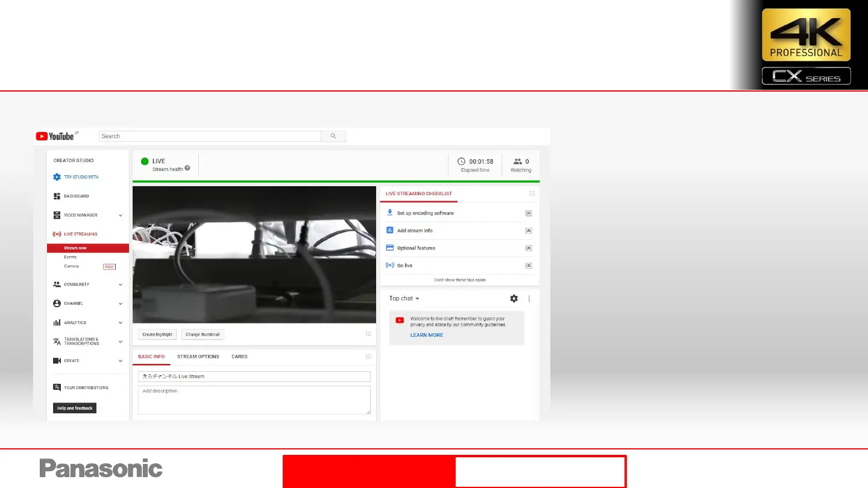Screen dimensions: 868x488
Task: Click the Try Studio Beta gear icon
Action: (x=57, y=177)
